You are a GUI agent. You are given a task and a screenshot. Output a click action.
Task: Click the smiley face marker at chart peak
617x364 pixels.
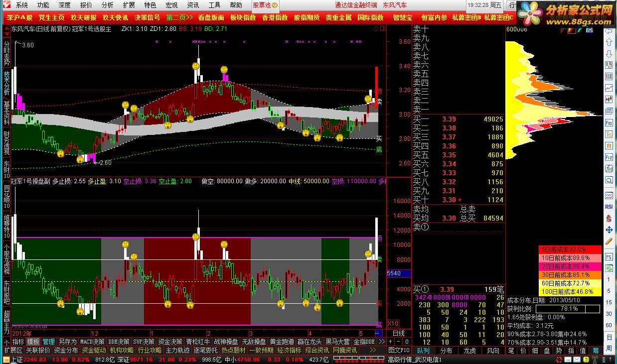196,66
